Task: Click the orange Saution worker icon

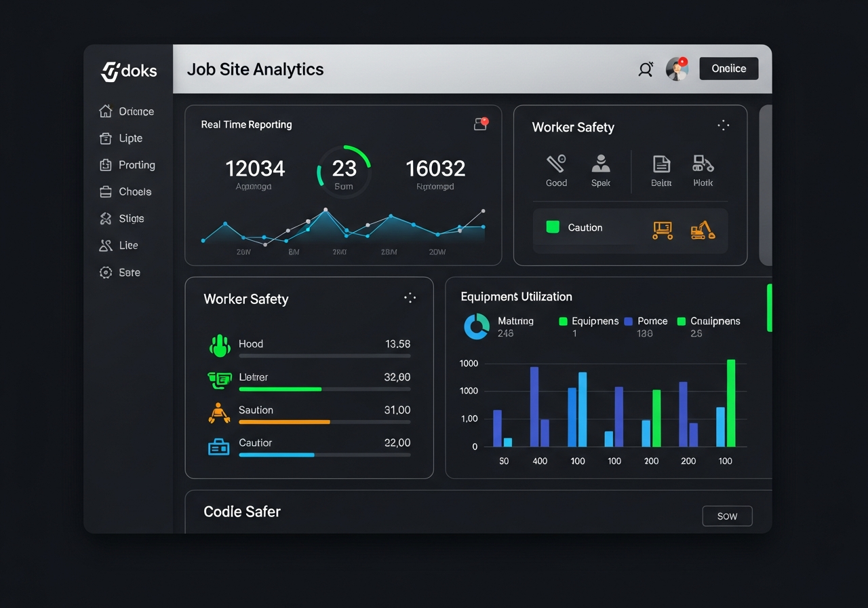Action: click(x=218, y=413)
